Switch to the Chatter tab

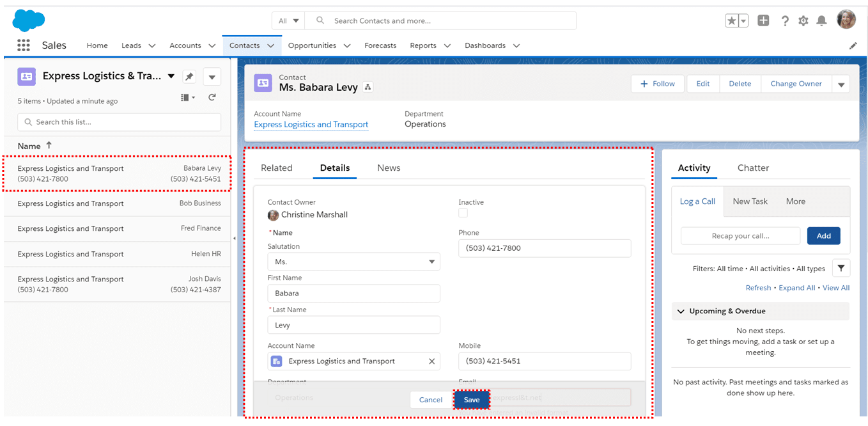[753, 168]
